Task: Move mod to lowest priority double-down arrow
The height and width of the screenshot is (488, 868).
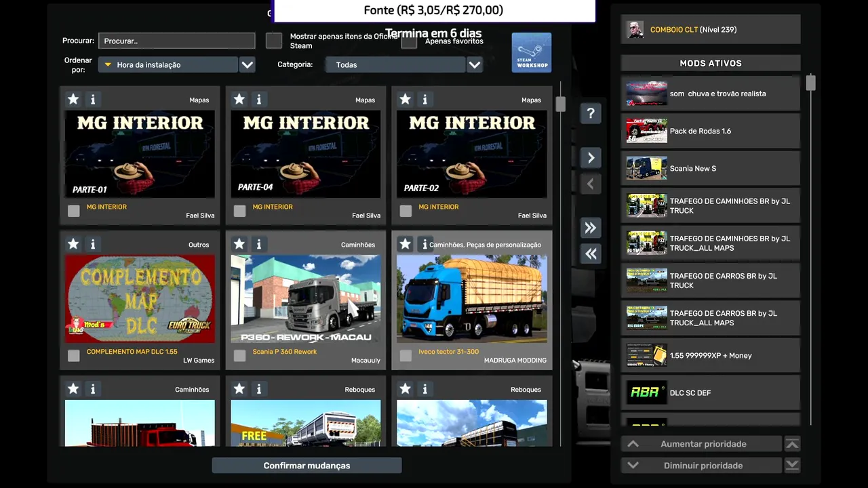Action: (792, 466)
